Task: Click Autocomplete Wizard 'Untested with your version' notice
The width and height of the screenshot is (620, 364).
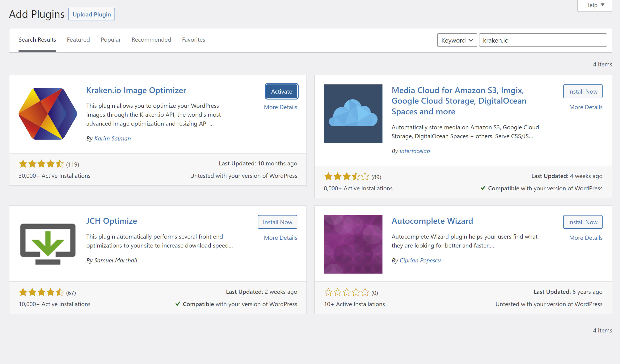Action: pyautogui.click(x=549, y=304)
